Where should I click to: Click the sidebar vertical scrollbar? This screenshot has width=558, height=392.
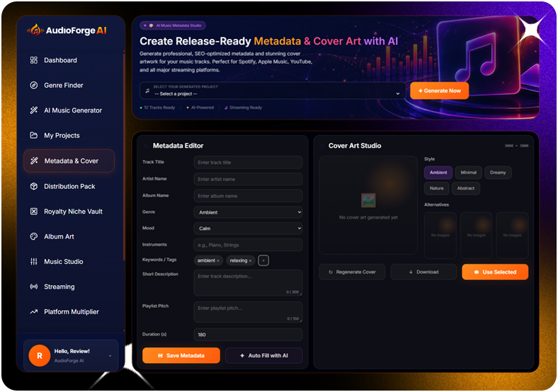pos(124,156)
